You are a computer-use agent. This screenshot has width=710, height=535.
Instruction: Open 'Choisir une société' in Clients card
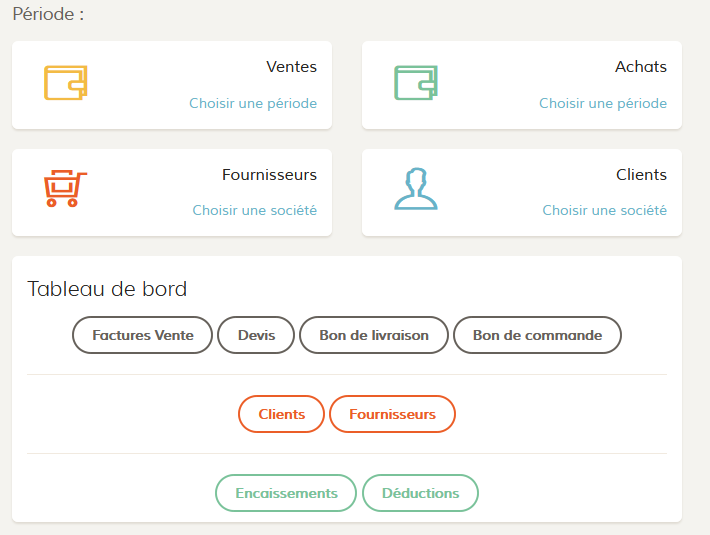tap(604, 210)
